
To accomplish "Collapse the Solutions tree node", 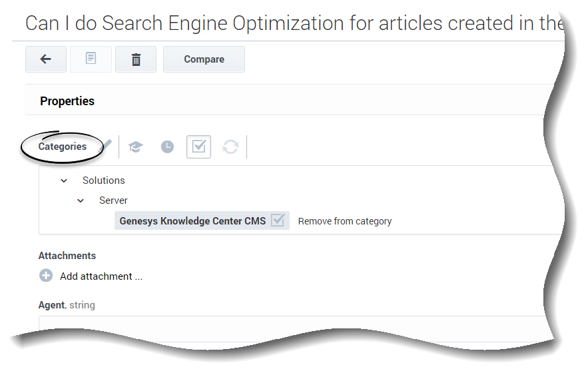I will 65,181.
